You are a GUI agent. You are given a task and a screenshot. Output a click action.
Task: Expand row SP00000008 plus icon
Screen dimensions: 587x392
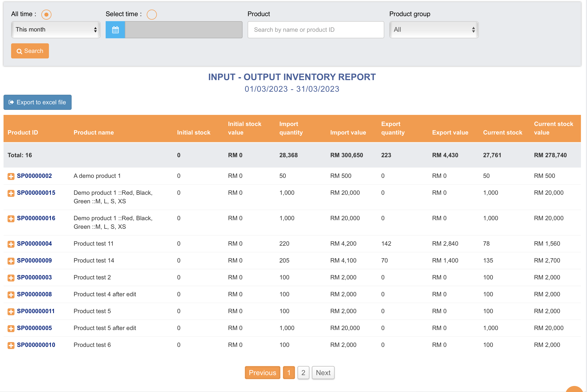click(11, 295)
